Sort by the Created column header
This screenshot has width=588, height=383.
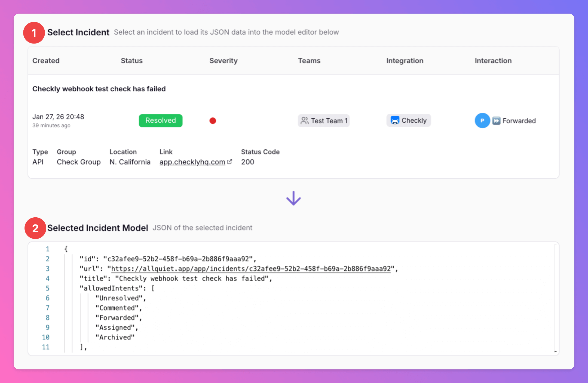click(x=46, y=60)
